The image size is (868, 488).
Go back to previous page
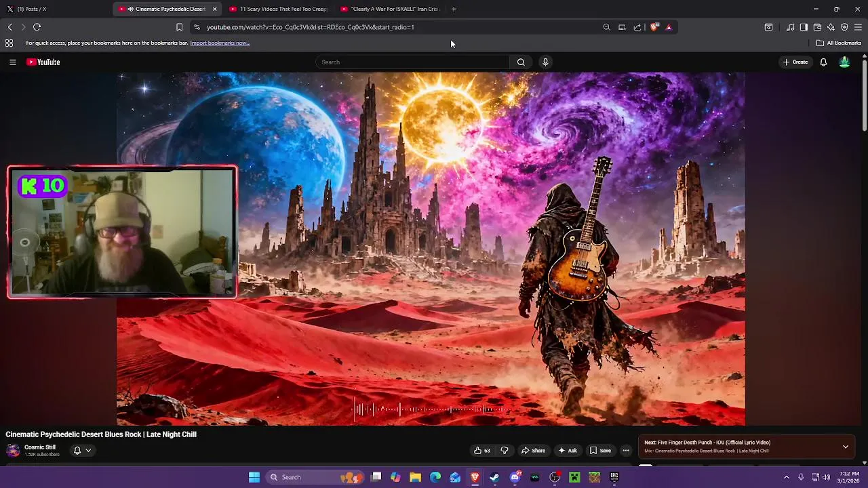(x=9, y=27)
